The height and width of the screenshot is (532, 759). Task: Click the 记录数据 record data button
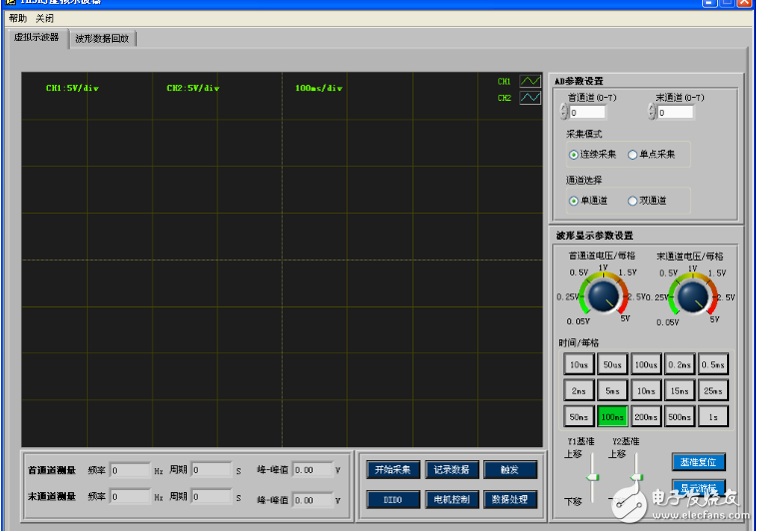451,470
